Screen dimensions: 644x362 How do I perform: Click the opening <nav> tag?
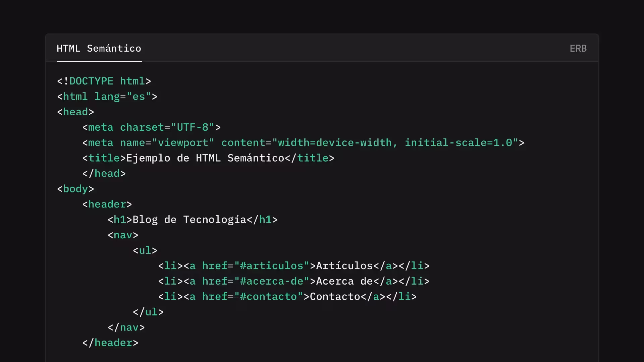123,235
